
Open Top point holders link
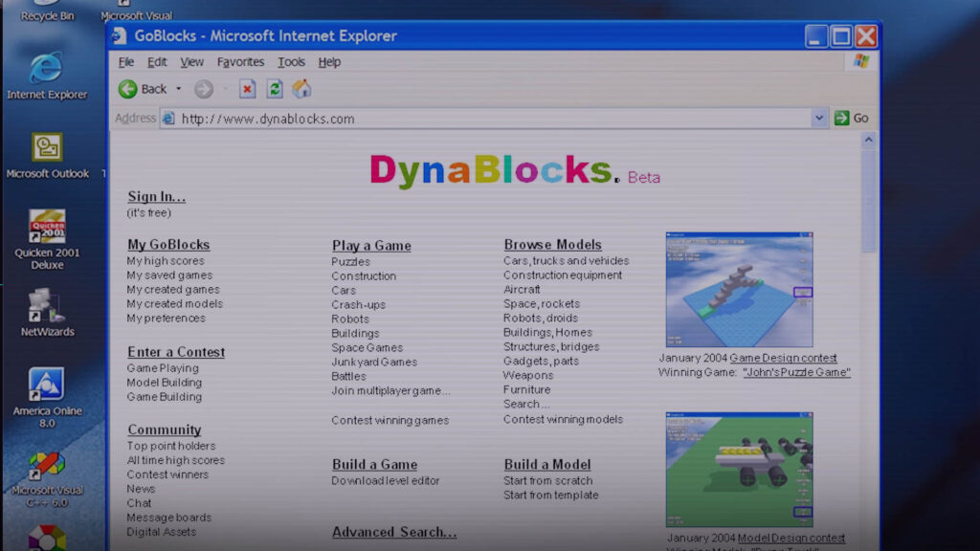[171, 446]
